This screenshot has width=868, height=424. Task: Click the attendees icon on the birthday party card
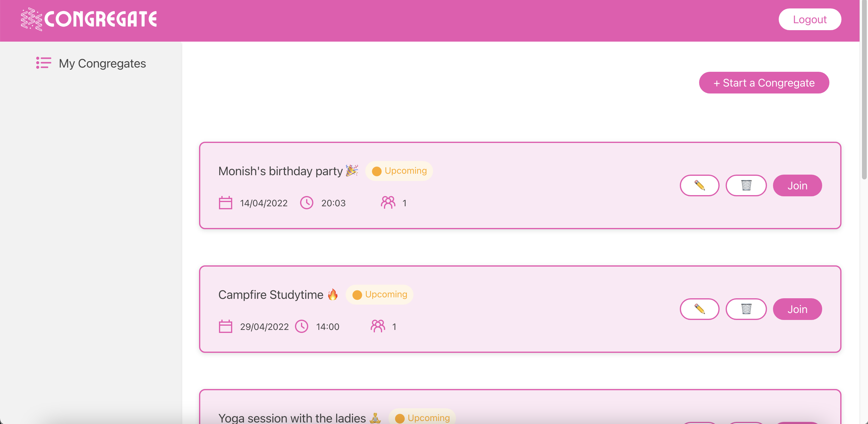click(388, 203)
